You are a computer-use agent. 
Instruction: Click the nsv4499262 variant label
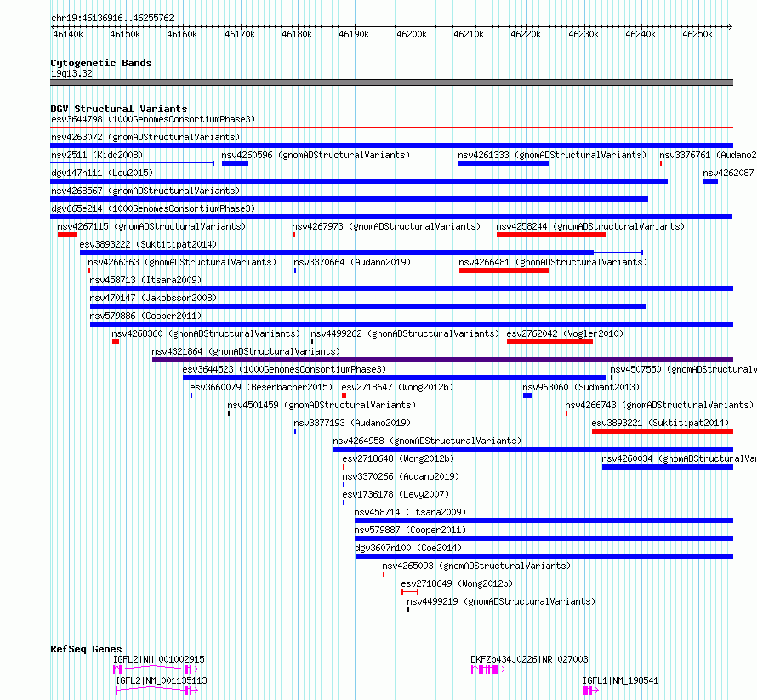pos(405,333)
